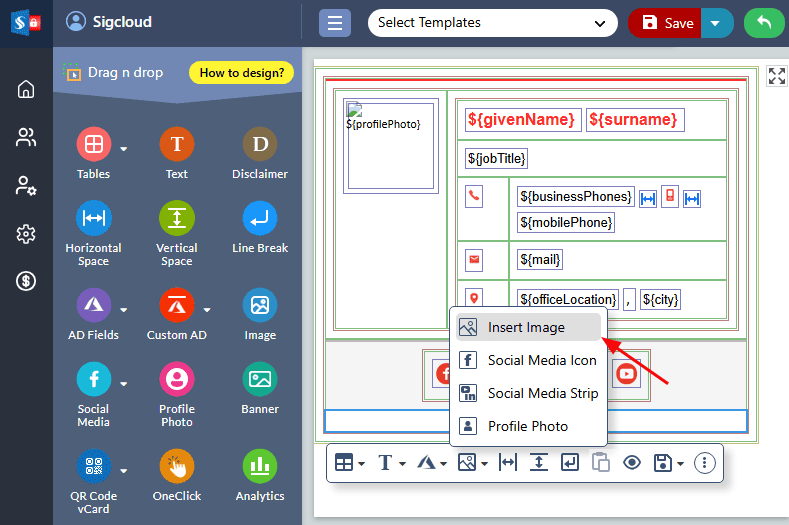Expand the Save options arrow
Image resolution: width=789 pixels, height=525 pixels.
(x=715, y=23)
